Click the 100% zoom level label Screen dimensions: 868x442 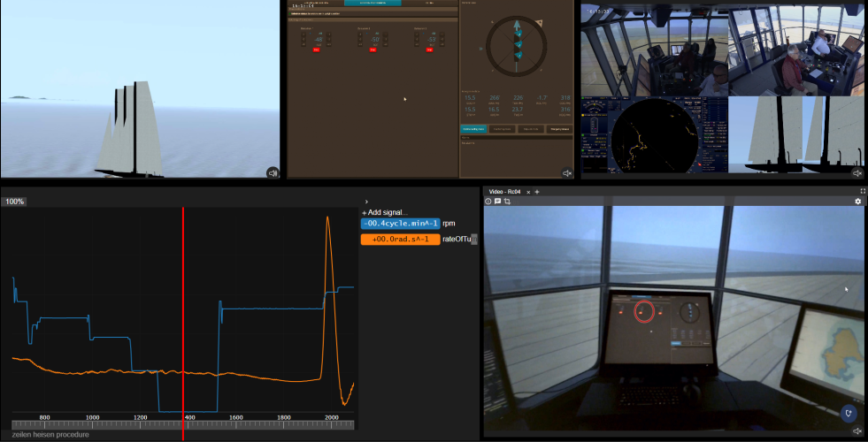(x=14, y=202)
